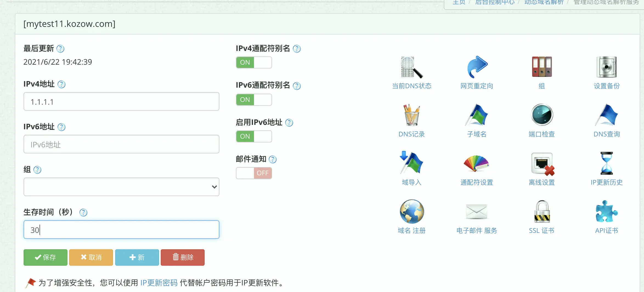The height and width of the screenshot is (292, 644).
Task: Go to 动态域名解析 breadcrumb
Action: tap(544, 2)
